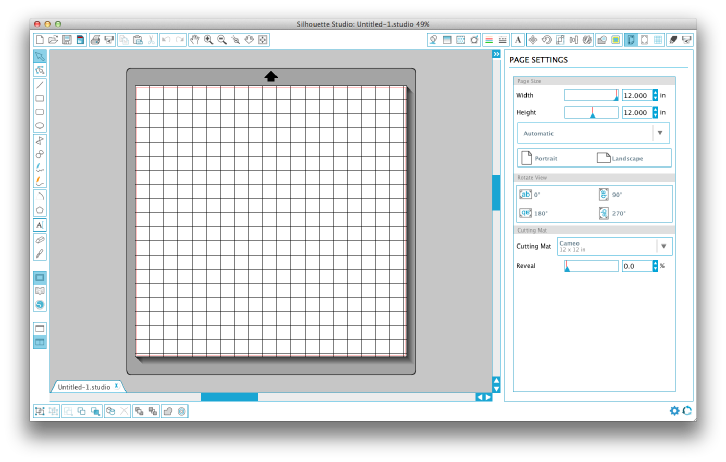Adjust the Height slider
Image resolution: width=726 pixels, height=462 pixels.
(591, 112)
